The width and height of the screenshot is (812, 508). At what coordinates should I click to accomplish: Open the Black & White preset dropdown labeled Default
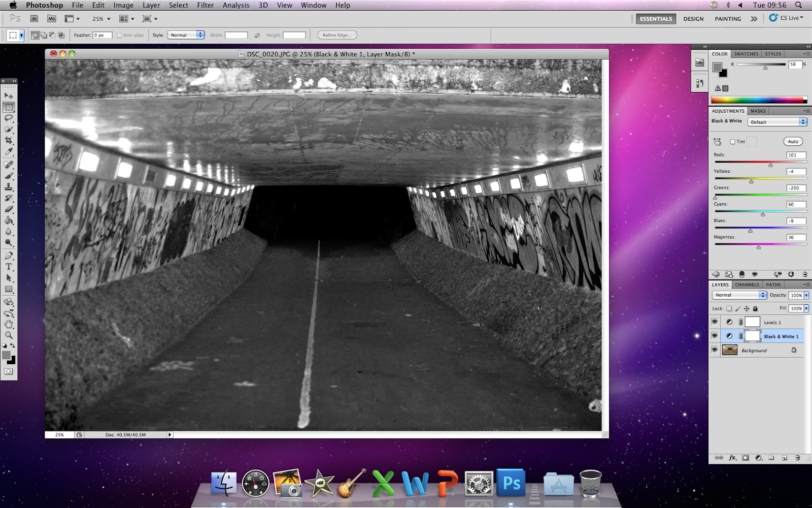(x=777, y=121)
